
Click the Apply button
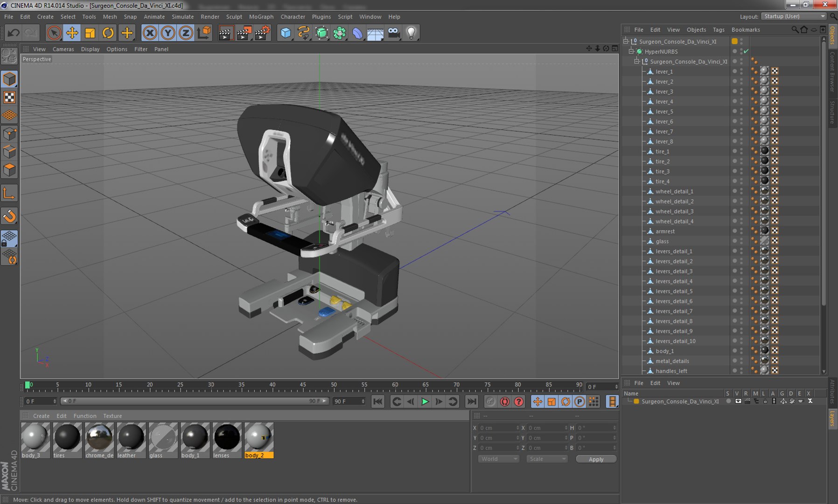(596, 459)
